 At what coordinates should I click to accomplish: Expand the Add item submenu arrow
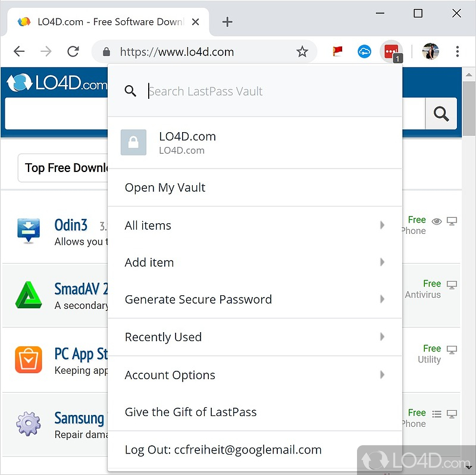point(382,262)
